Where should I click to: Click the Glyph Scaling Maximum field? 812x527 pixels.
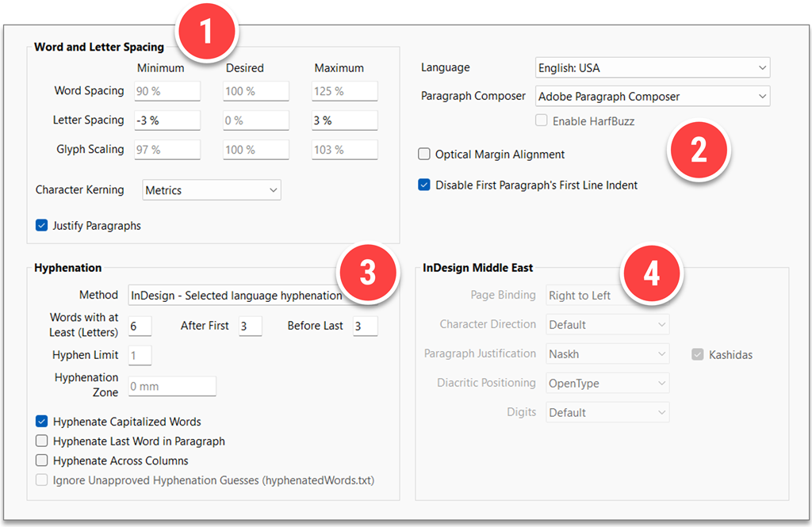(x=344, y=150)
